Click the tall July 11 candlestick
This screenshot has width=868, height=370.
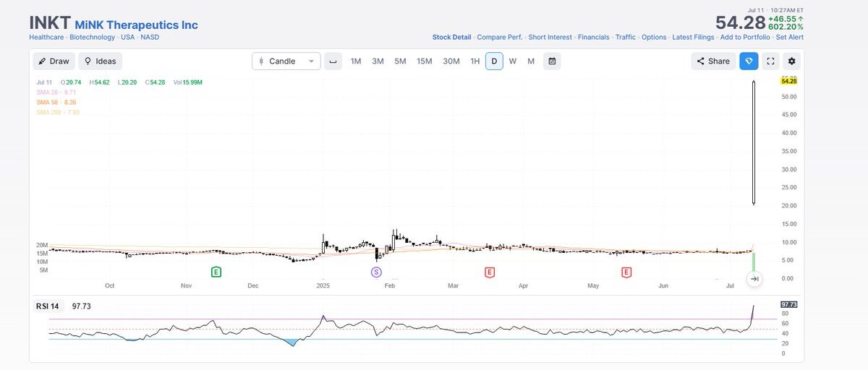coord(754,143)
